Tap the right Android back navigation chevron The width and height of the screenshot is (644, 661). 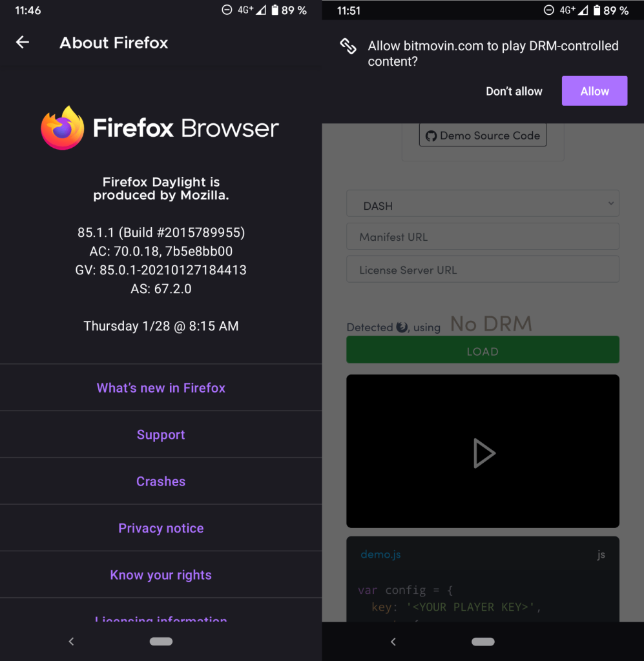pyautogui.click(x=393, y=641)
